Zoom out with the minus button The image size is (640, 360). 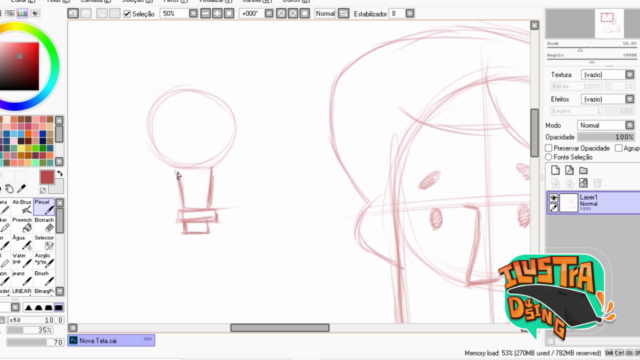click(205, 13)
